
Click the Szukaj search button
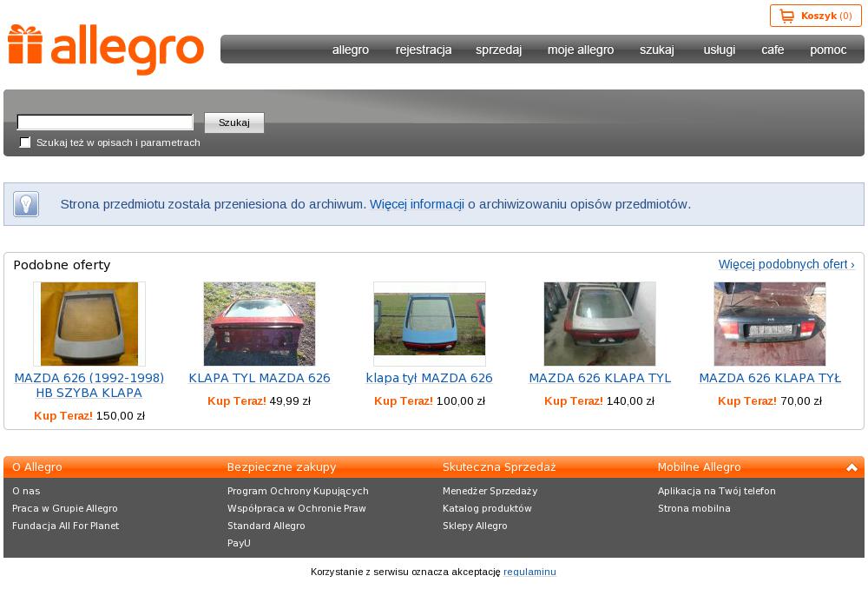pyautogui.click(x=234, y=122)
